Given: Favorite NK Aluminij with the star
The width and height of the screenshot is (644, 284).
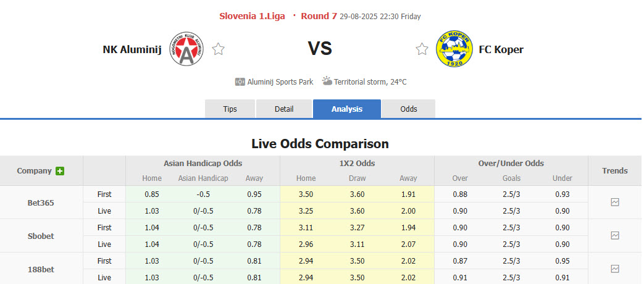Looking at the screenshot, I should [x=218, y=49].
